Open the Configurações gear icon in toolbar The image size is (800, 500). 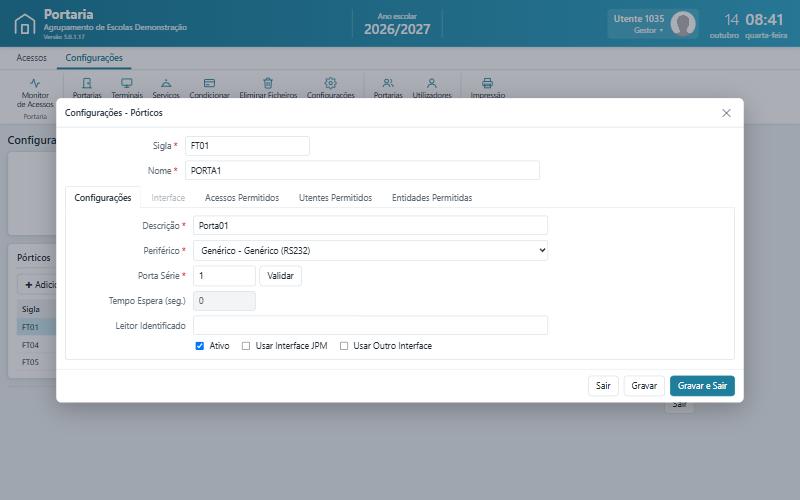pos(330,83)
